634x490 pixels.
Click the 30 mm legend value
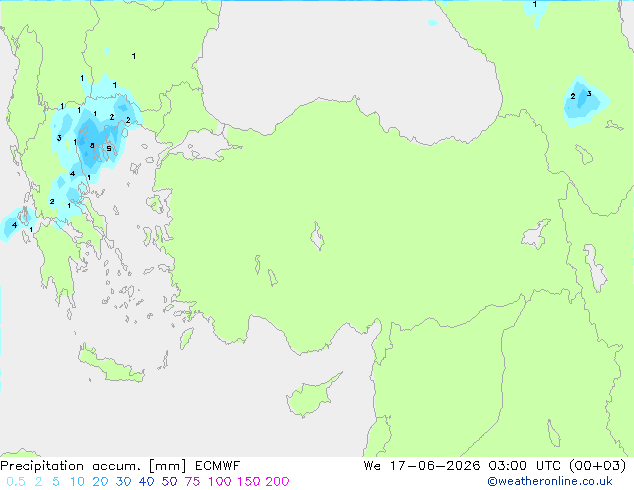[x=123, y=482]
